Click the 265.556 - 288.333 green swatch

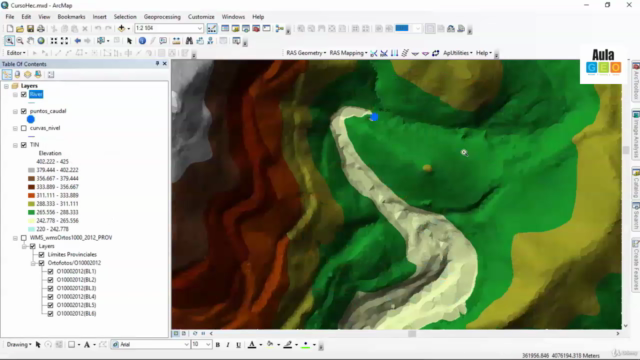click(31, 212)
